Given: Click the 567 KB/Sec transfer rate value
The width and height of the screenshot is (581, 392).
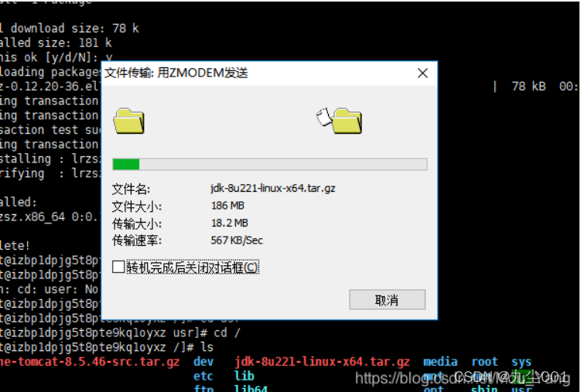Looking at the screenshot, I should point(237,240).
